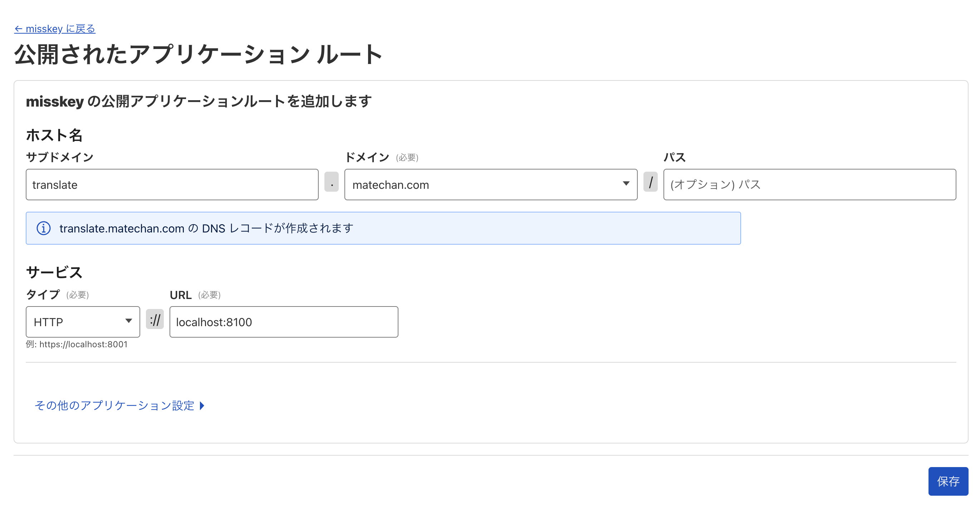Click the HTTP dropdown arrow
This screenshot has width=980, height=515.
click(x=129, y=321)
